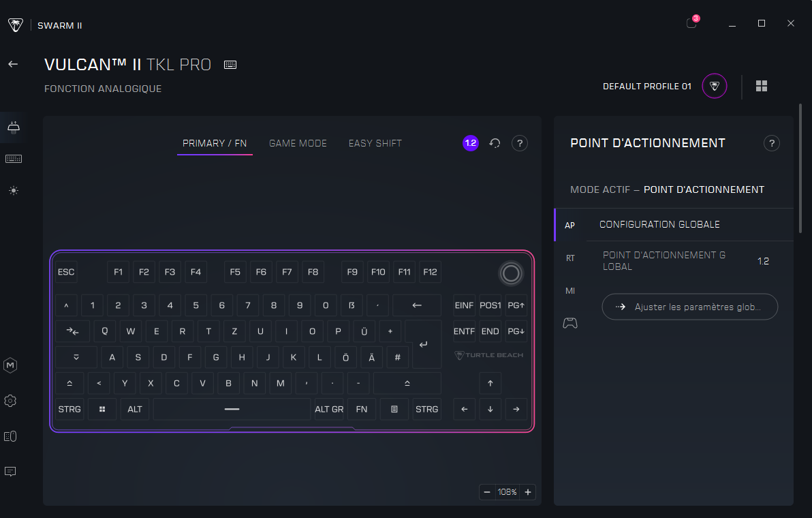Open the key assignment keyboard sidebar icon
812x518 pixels.
click(14, 159)
